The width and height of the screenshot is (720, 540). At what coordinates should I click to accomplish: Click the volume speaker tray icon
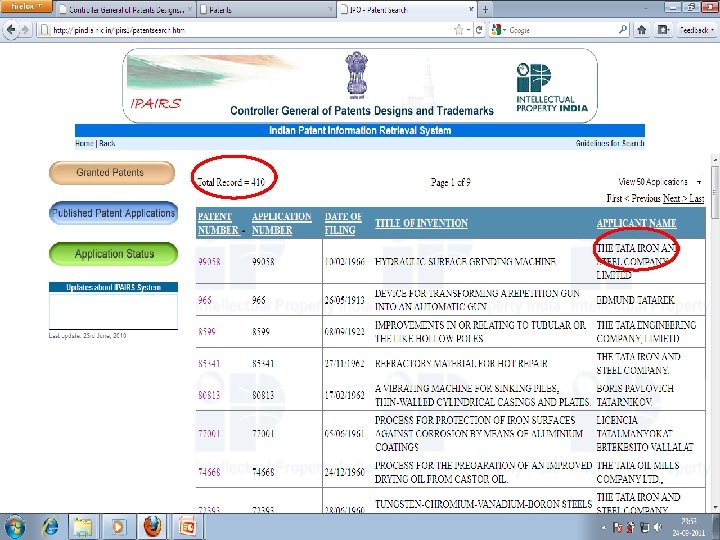click(658, 527)
